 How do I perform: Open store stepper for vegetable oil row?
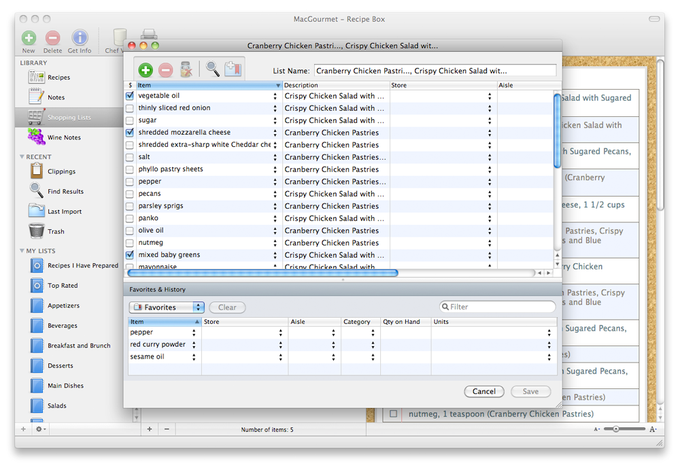tap(490, 96)
